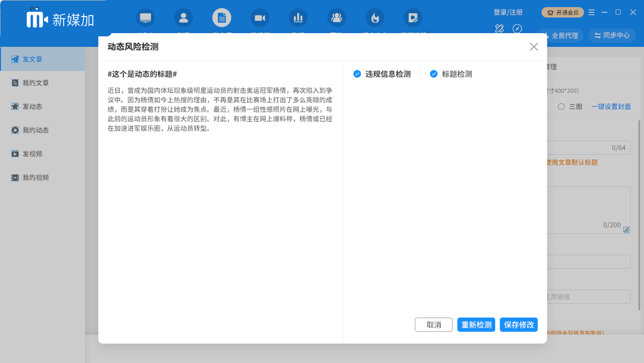Click the 重新检测 button

(476, 325)
